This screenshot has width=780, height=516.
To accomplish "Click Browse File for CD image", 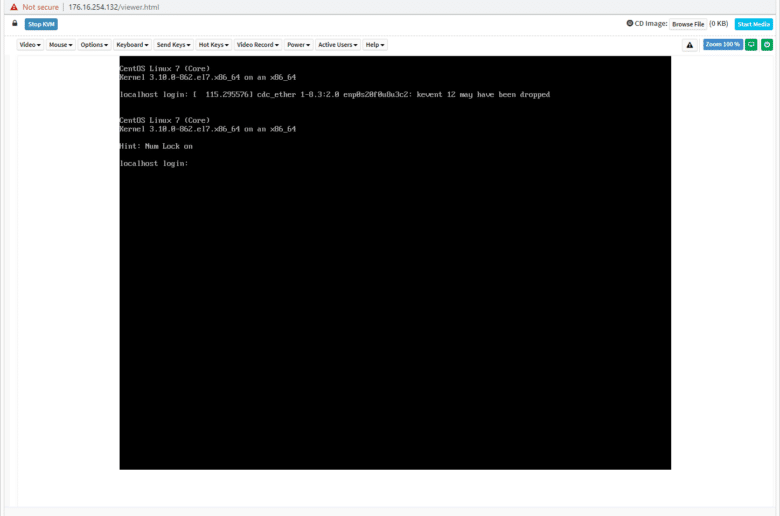I will tap(688, 24).
